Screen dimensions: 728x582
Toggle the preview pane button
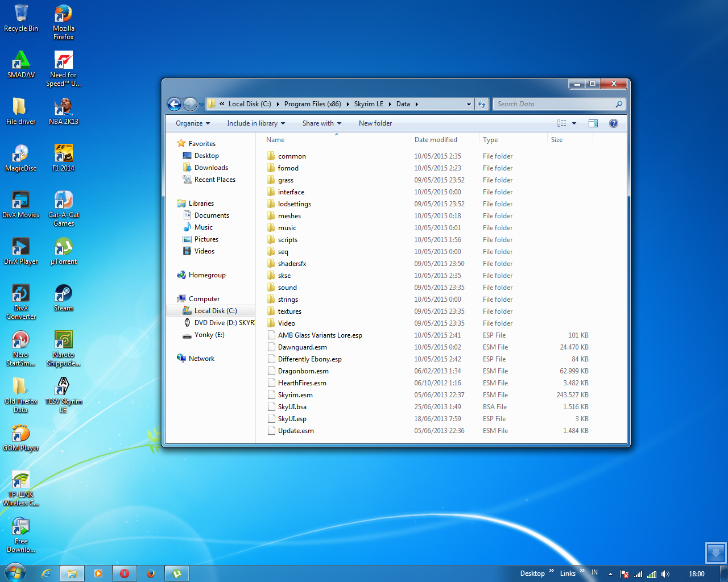point(593,123)
